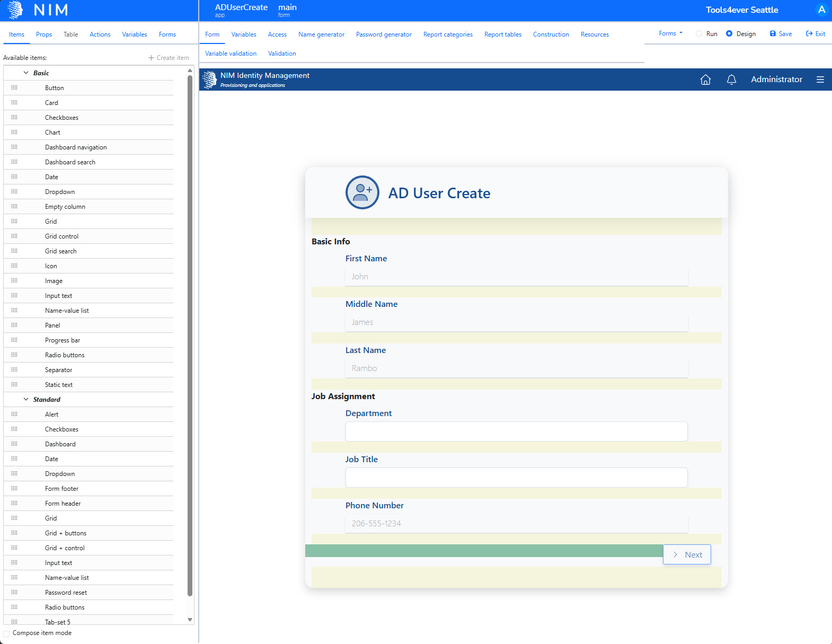Click the plus icon for Create item
832x644 pixels.
tap(151, 58)
